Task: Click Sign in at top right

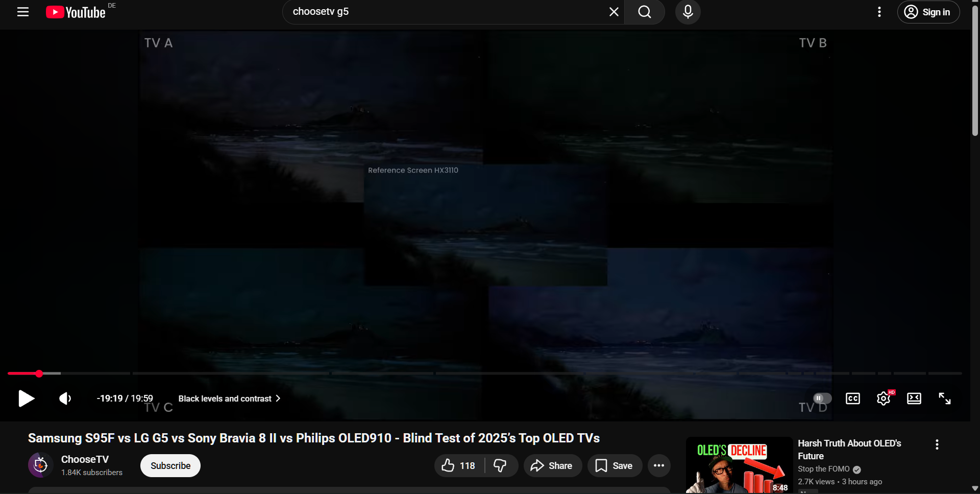Action: pos(928,12)
